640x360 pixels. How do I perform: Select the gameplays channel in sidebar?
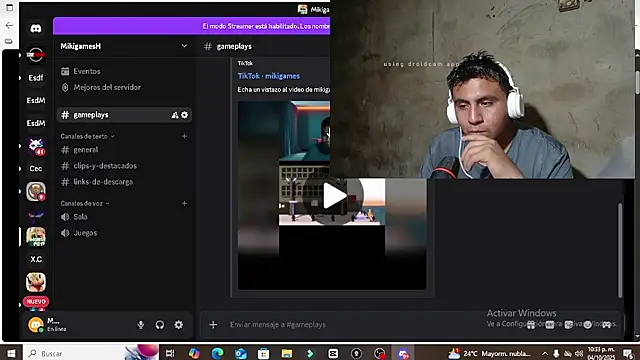pyautogui.click(x=124, y=115)
